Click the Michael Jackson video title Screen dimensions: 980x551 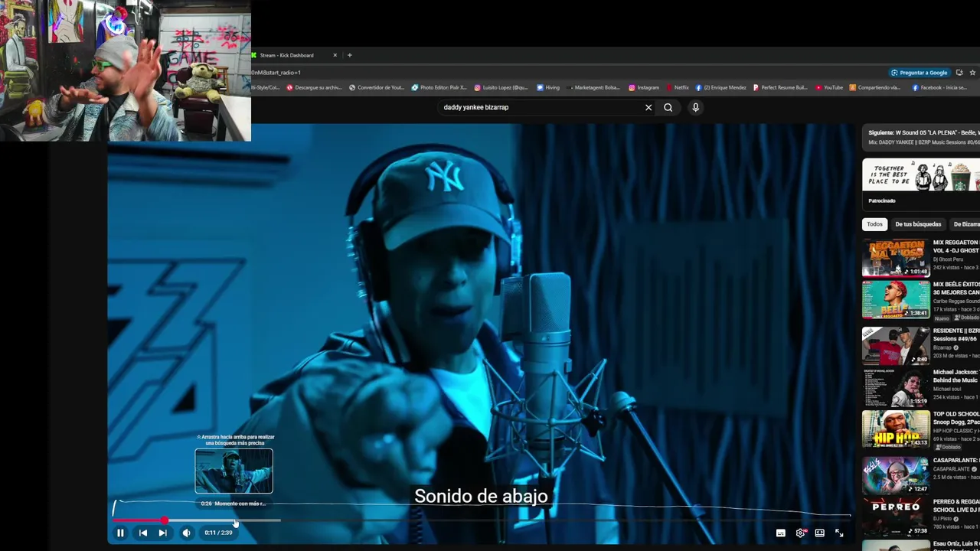point(956,376)
